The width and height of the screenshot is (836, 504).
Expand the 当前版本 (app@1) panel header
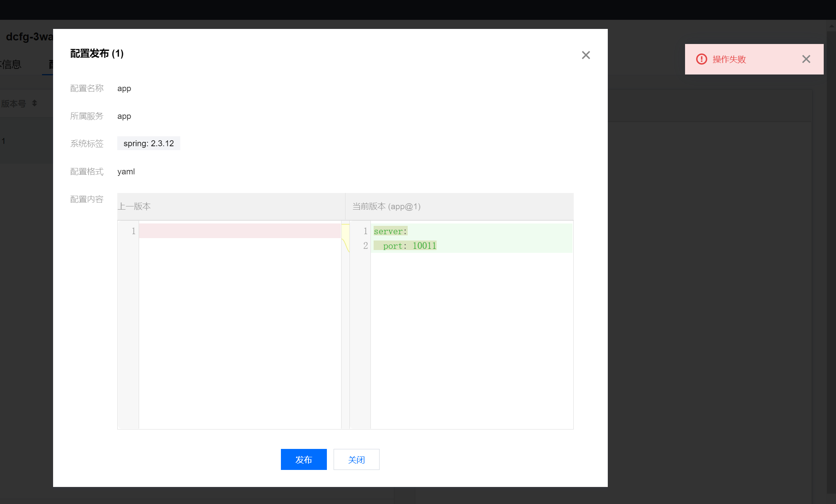coord(387,206)
